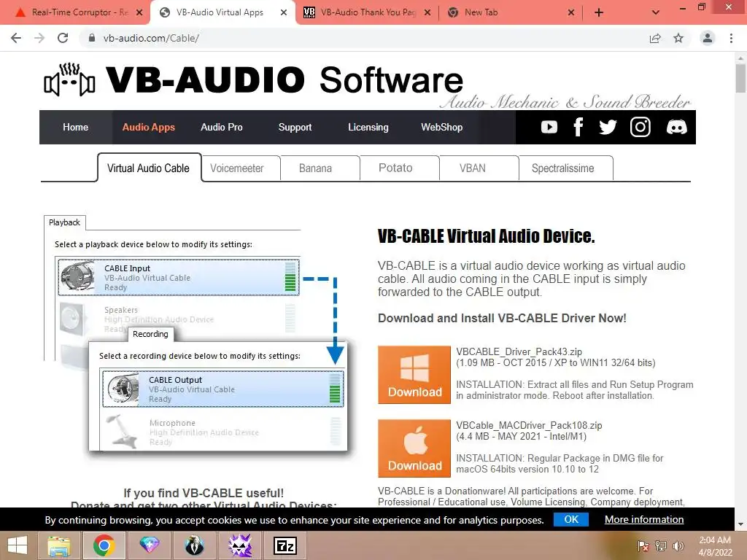Open the WebShop menu item
Screen dimensions: 747x560
441,127
